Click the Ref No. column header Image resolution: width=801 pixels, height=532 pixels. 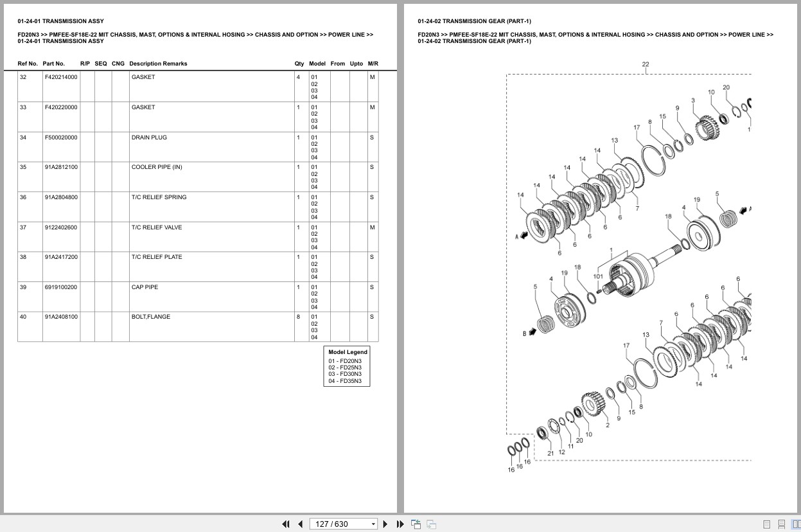28,64
